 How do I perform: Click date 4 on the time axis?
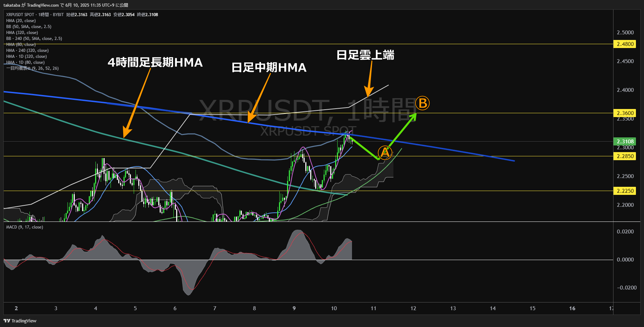point(95,308)
